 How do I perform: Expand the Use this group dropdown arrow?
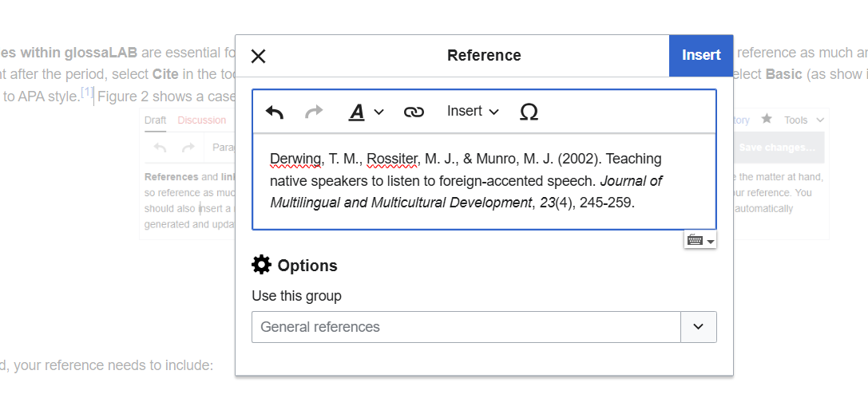pyautogui.click(x=698, y=327)
